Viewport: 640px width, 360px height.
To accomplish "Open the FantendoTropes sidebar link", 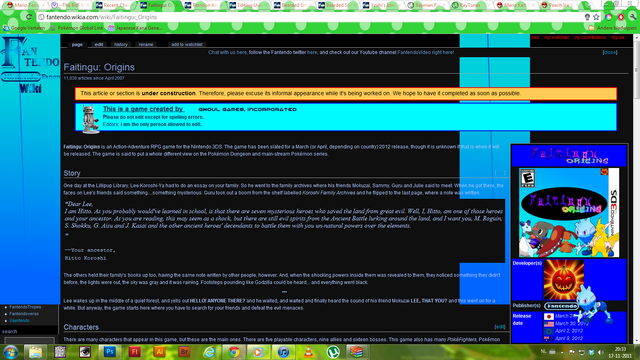I will (25, 307).
